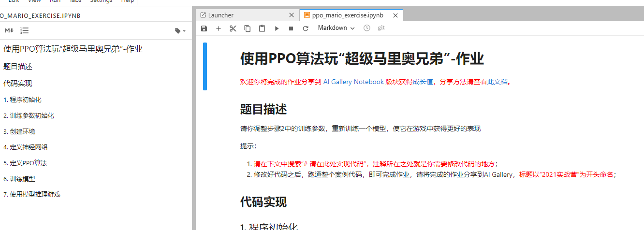Click the git button in notebook toolbar
The height and width of the screenshot is (230, 644).
click(381, 28)
